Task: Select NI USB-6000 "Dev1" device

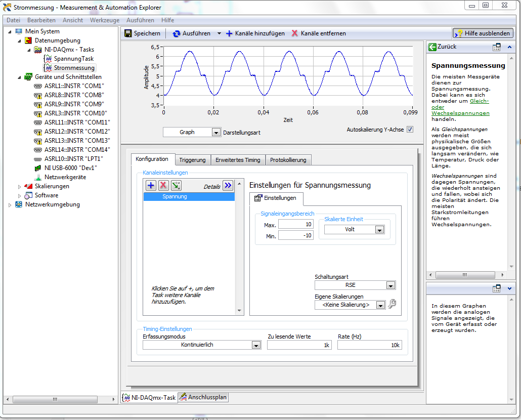Action: (70, 168)
